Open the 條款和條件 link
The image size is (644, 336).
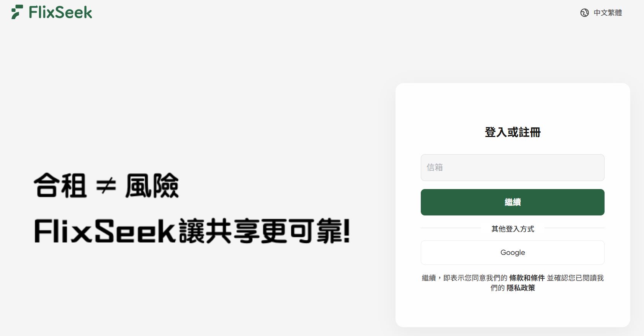pyautogui.click(x=527, y=278)
